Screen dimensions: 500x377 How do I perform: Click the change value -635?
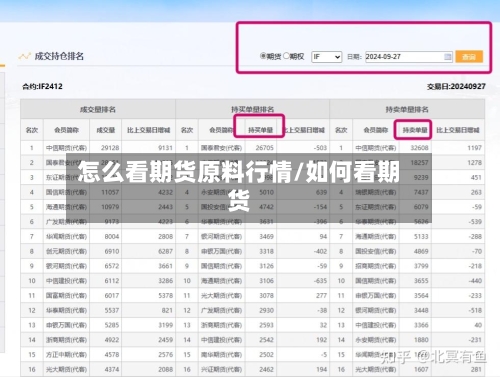[x=320, y=281]
